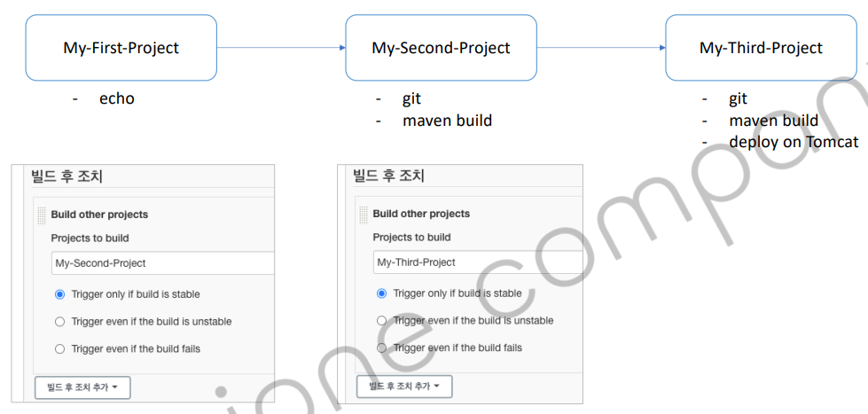The height and width of the screenshot is (414, 868).
Task: Select 'Trigger even if the build fails' for My-Second-Project
Action: tap(60, 349)
